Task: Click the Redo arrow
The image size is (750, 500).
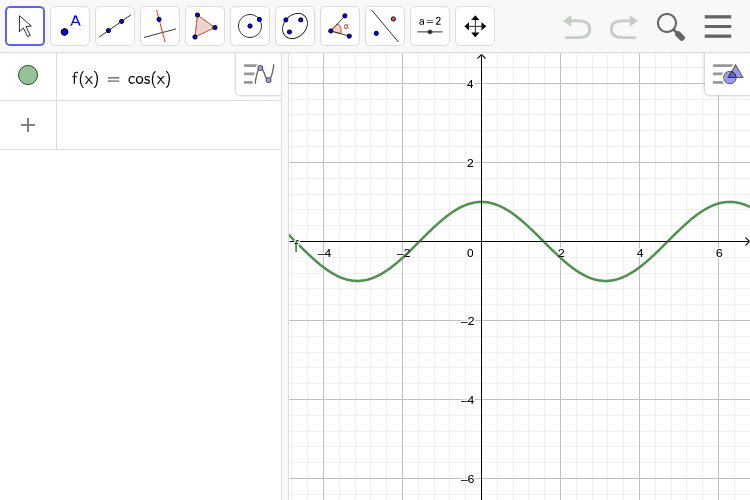Action: [624, 27]
